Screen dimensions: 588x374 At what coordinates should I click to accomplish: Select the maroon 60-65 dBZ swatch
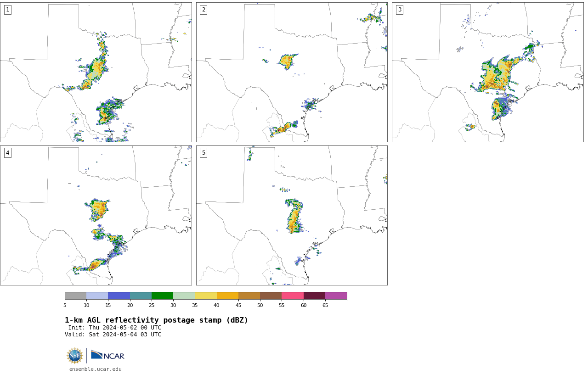click(314, 296)
